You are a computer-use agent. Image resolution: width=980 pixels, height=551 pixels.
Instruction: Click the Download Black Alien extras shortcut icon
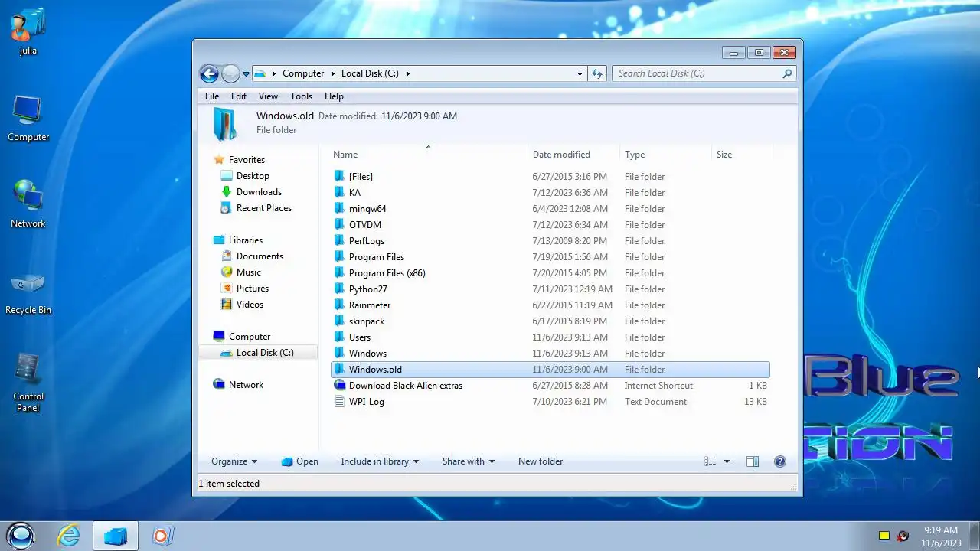click(x=340, y=386)
